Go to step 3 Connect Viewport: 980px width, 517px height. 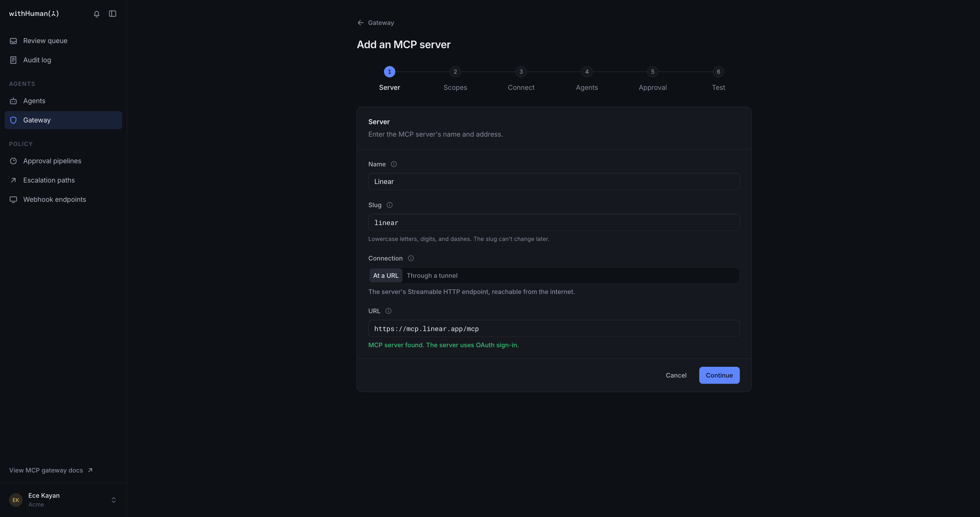(x=521, y=79)
